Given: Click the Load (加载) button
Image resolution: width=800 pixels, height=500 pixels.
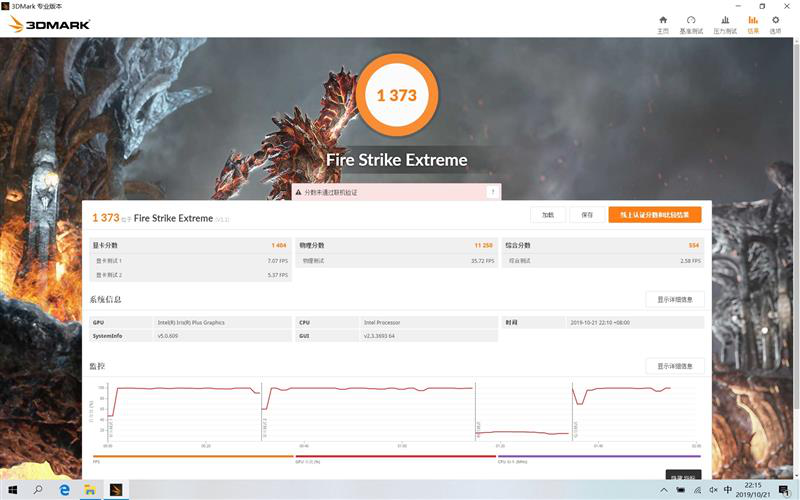Looking at the screenshot, I should pyautogui.click(x=547, y=215).
